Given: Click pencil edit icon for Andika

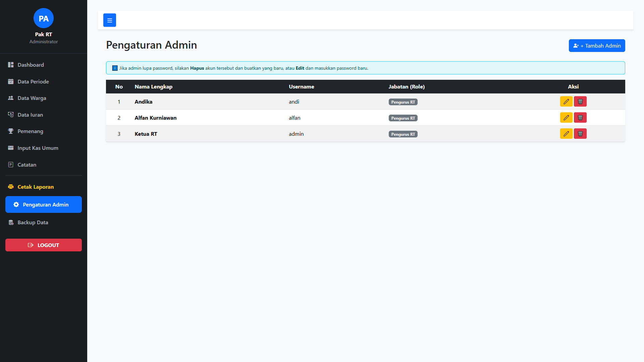Looking at the screenshot, I should tap(566, 102).
